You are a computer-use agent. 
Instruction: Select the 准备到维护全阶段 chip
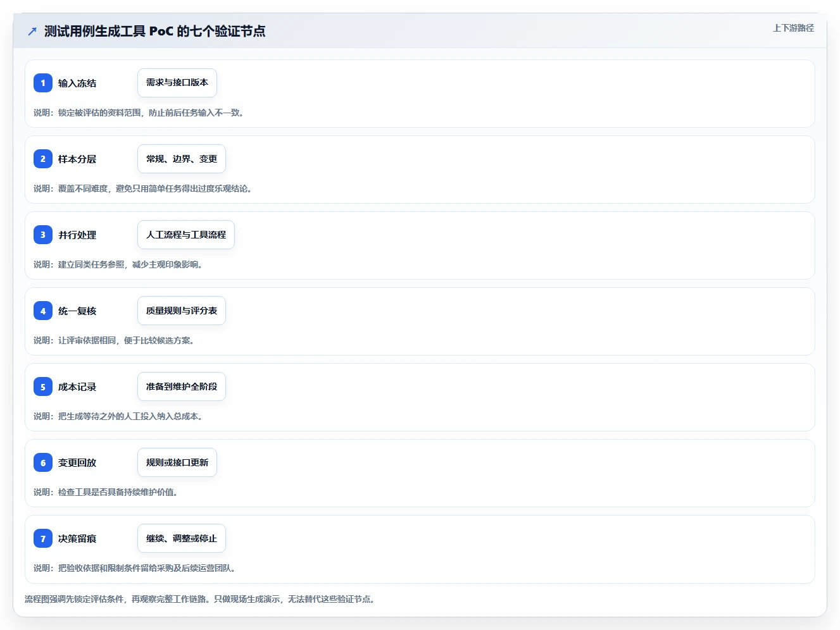click(182, 386)
